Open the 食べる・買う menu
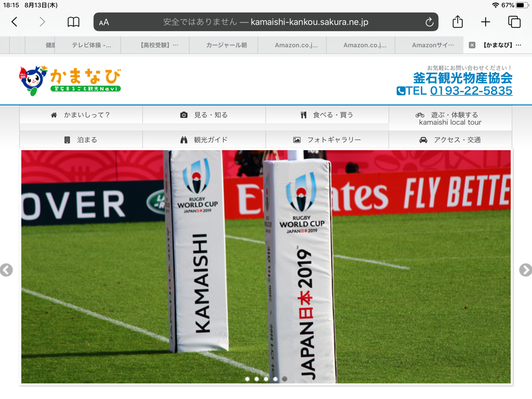Image resolution: width=532 pixels, height=399 pixels. coord(327,115)
